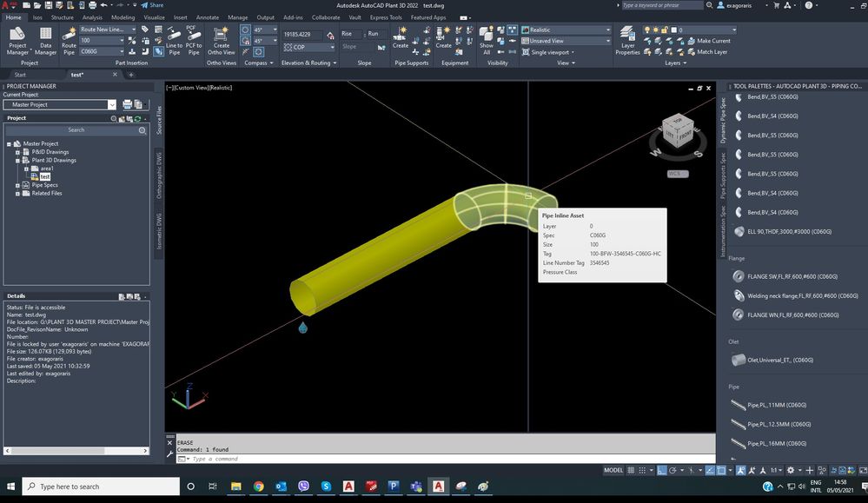The height and width of the screenshot is (503, 868).
Task: Expand Pipe Specs tree node
Action: [x=17, y=185]
